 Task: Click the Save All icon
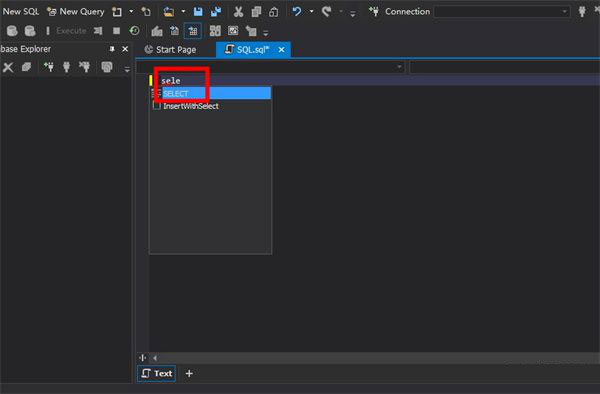coord(216,12)
